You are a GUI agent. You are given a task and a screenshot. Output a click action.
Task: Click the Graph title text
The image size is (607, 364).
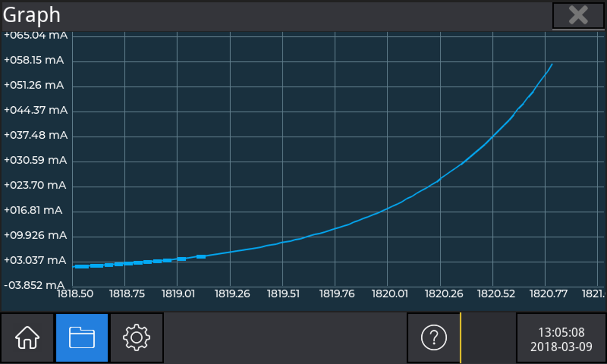32,15
